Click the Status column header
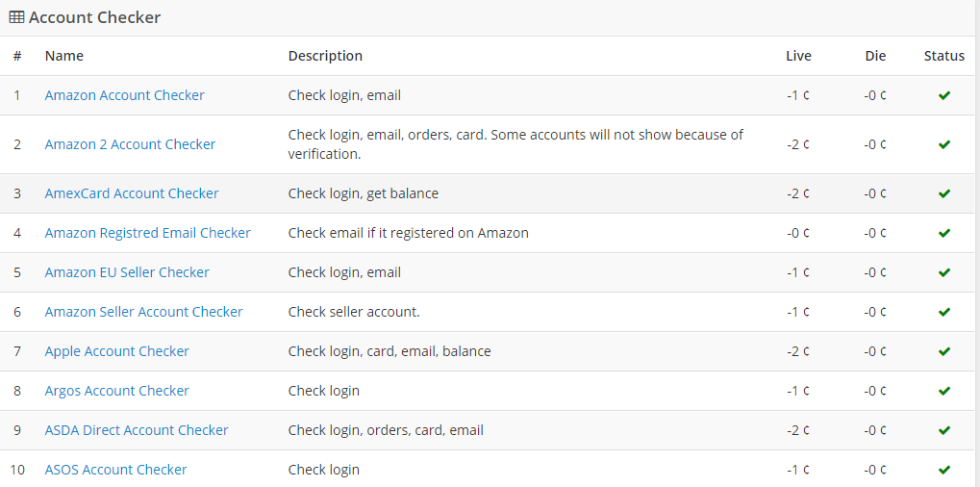The width and height of the screenshot is (980, 487). [943, 56]
